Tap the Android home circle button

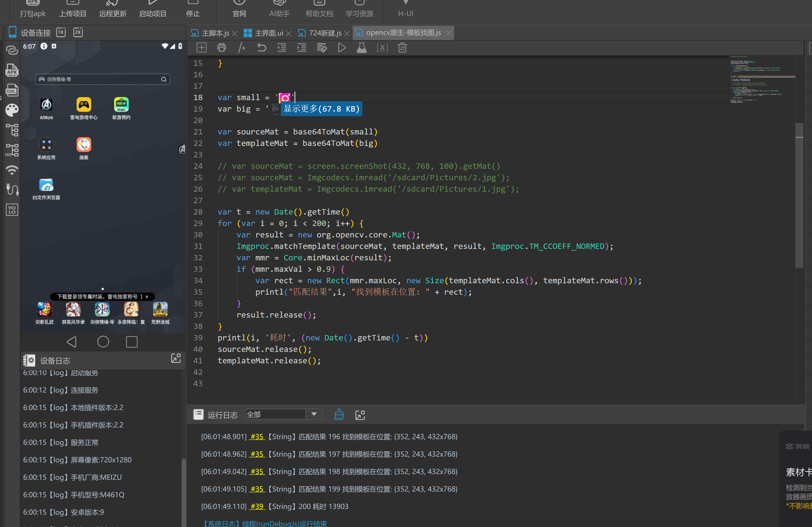[103, 342]
